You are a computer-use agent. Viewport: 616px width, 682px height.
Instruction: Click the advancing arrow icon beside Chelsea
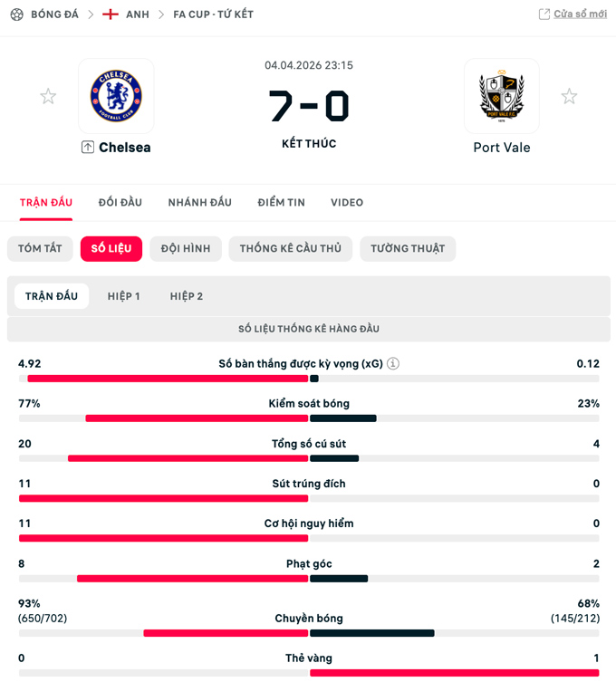tap(88, 148)
